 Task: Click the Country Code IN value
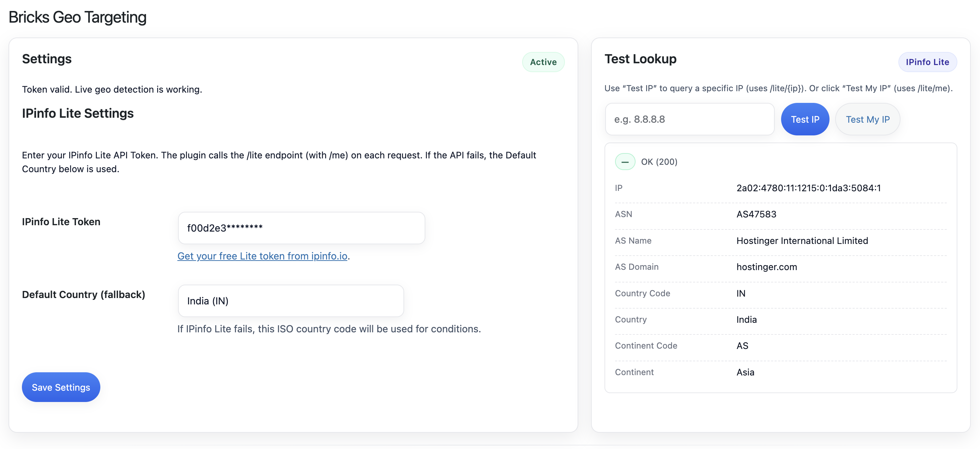pyautogui.click(x=741, y=293)
